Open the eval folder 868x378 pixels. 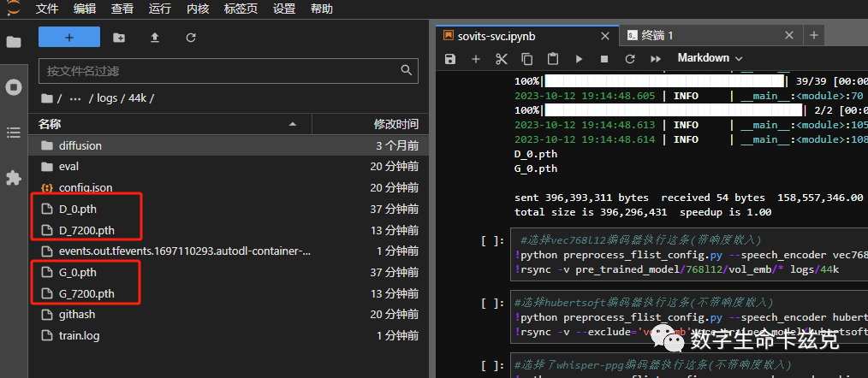(229, 167)
